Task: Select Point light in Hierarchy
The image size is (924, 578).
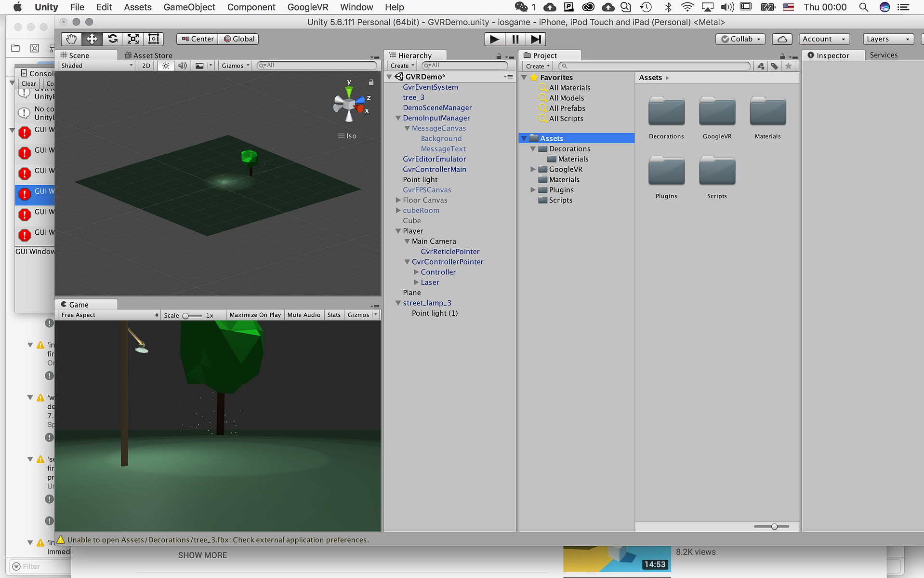Action: 420,180
